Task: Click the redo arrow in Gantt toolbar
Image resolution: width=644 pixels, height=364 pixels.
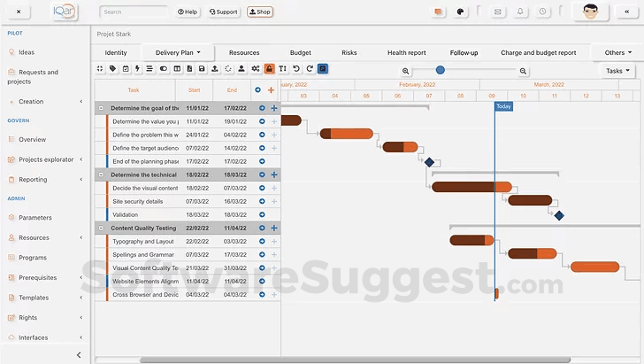Action: 309,69
